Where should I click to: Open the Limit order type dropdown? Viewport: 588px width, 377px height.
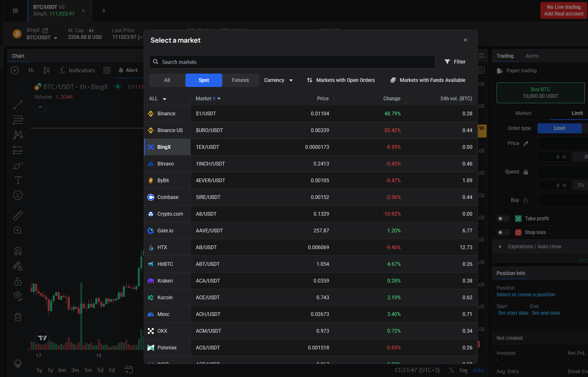pos(560,128)
